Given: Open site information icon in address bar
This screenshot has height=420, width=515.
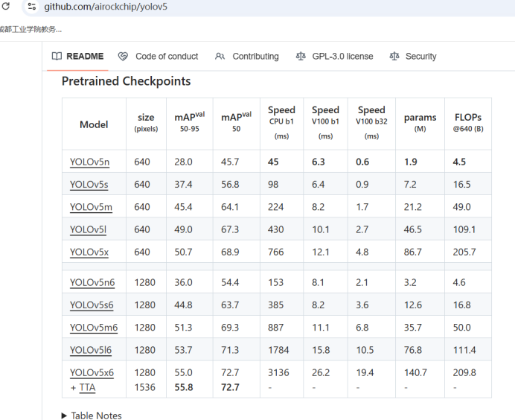Looking at the screenshot, I should click(x=31, y=6).
